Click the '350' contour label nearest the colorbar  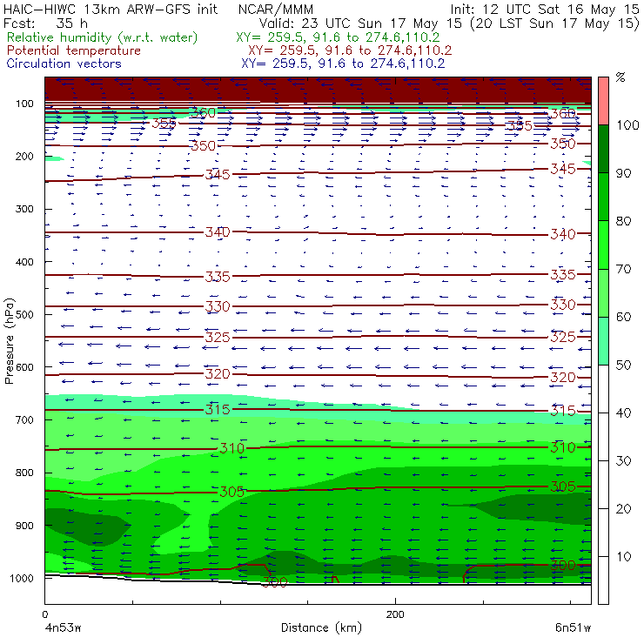tap(563, 144)
